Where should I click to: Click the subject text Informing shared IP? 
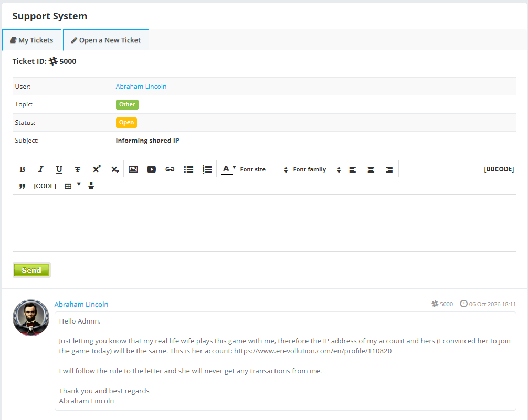tap(147, 141)
